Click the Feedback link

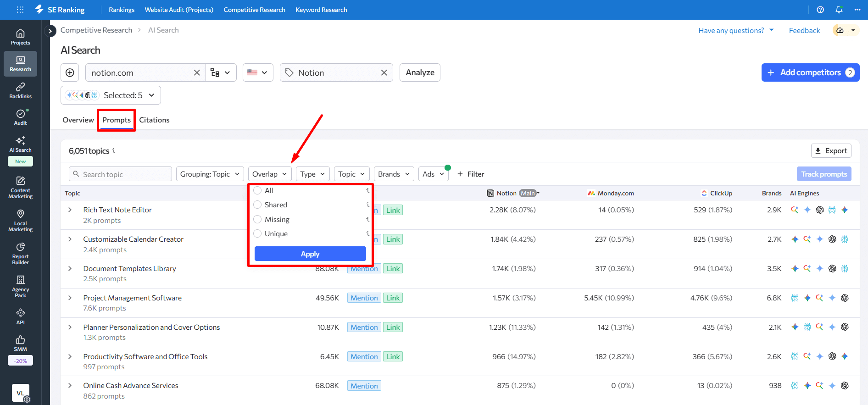point(804,30)
